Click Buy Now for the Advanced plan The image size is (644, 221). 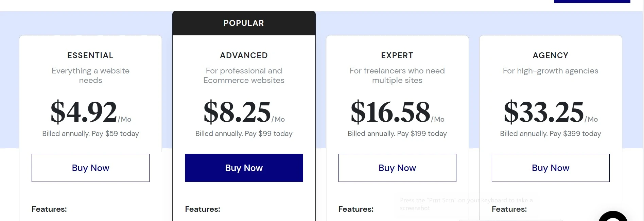click(244, 168)
